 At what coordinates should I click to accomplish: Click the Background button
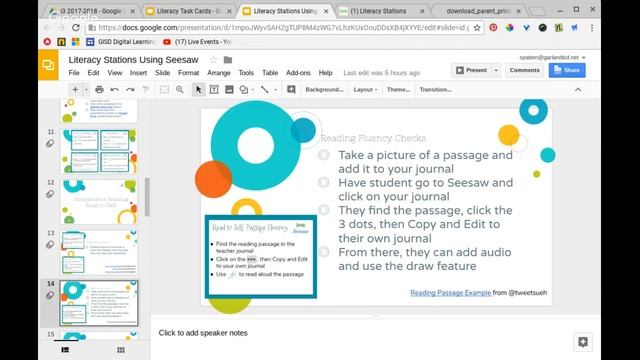click(x=324, y=89)
